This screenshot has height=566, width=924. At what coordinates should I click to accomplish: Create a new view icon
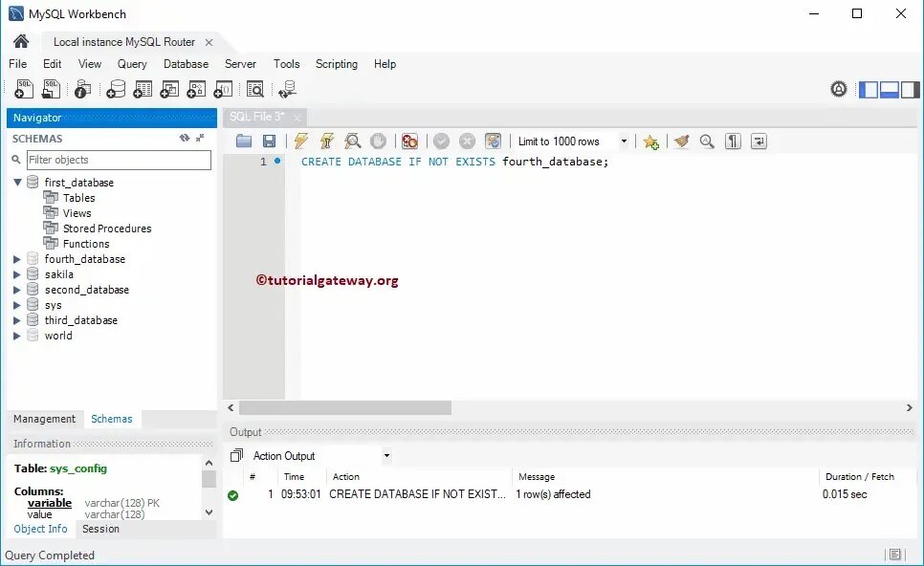pos(169,89)
